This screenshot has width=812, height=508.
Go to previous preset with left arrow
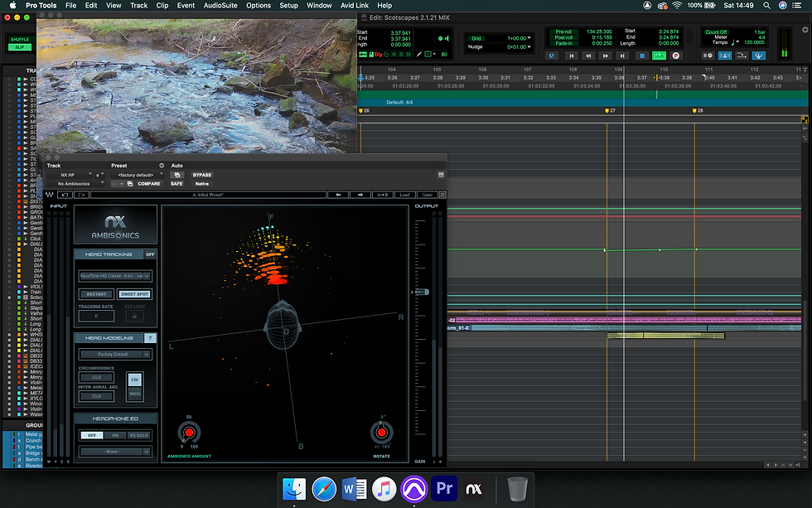338,195
